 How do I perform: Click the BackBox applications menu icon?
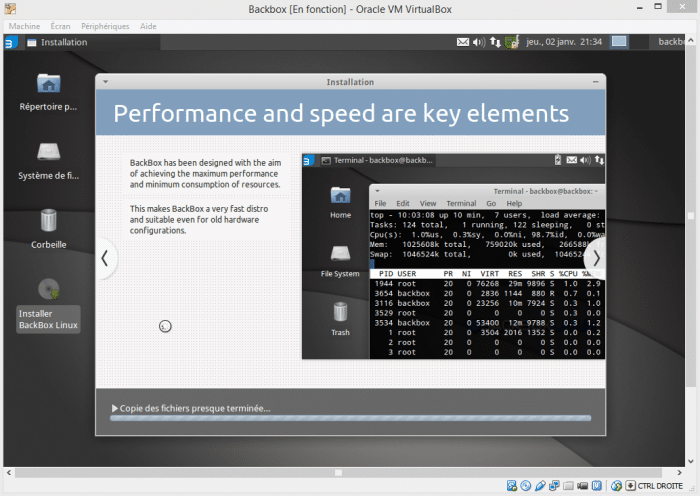tap(10, 42)
